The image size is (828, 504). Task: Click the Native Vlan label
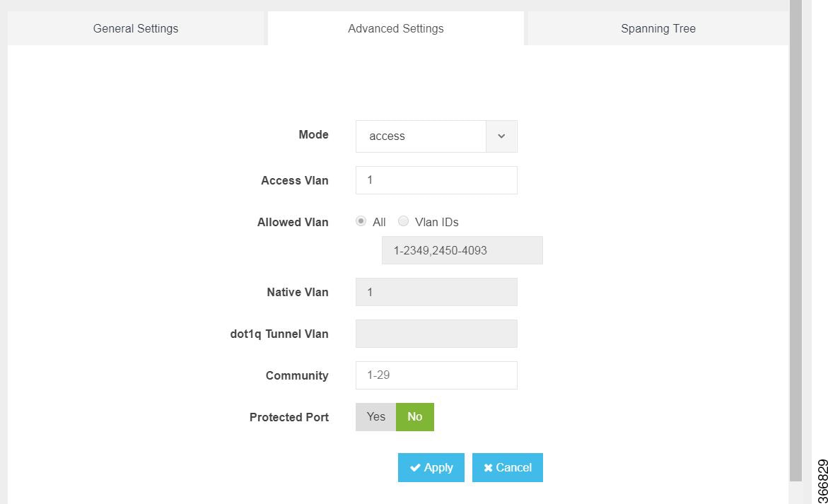click(x=297, y=293)
